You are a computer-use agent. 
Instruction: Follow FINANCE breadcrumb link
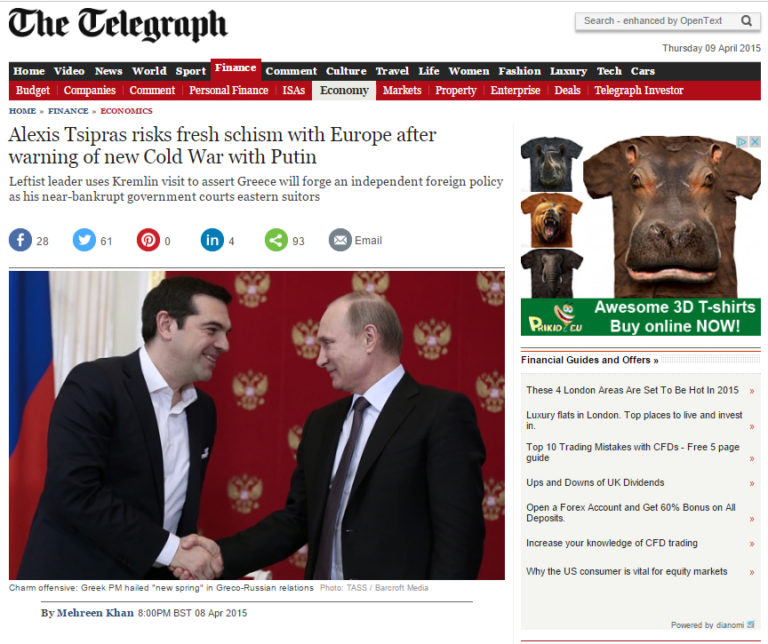point(68,111)
